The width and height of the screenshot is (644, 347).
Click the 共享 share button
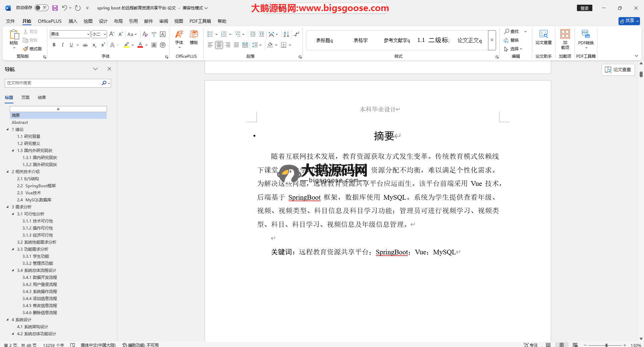(629, 21)
